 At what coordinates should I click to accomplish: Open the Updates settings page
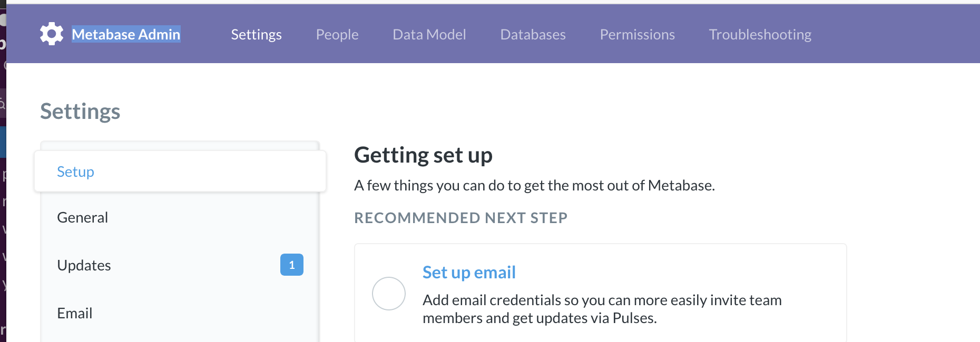84,265
